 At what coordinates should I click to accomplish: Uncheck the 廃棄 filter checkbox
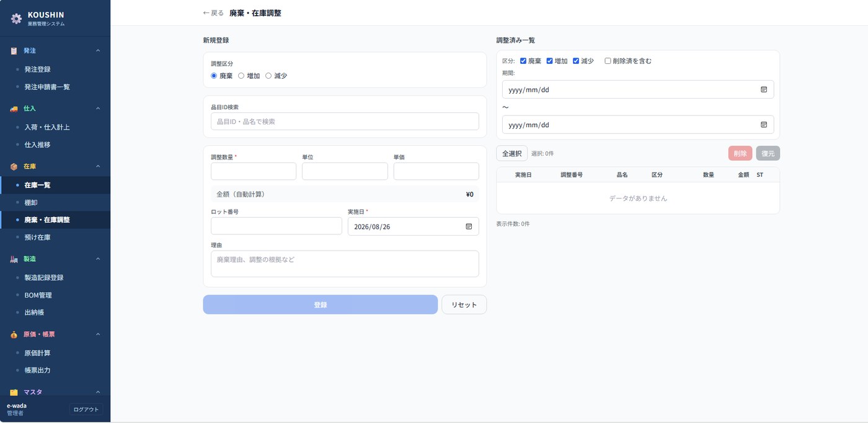pyautogui.click(x=523, y=61)
